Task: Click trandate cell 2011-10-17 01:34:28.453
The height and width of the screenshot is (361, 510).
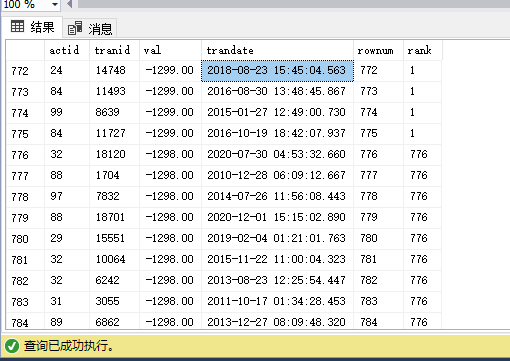Action: click(x=277, y=302)
